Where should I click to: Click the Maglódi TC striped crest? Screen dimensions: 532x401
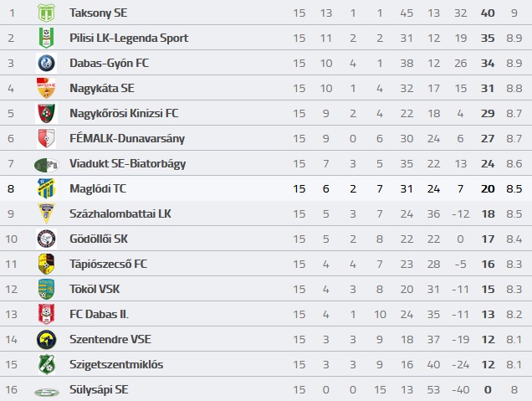[46, 189]
